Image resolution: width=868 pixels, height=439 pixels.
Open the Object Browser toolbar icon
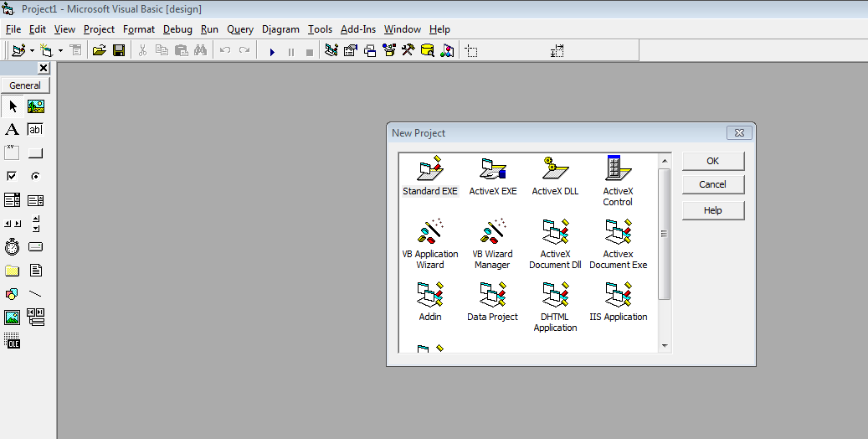click(389, 51)
